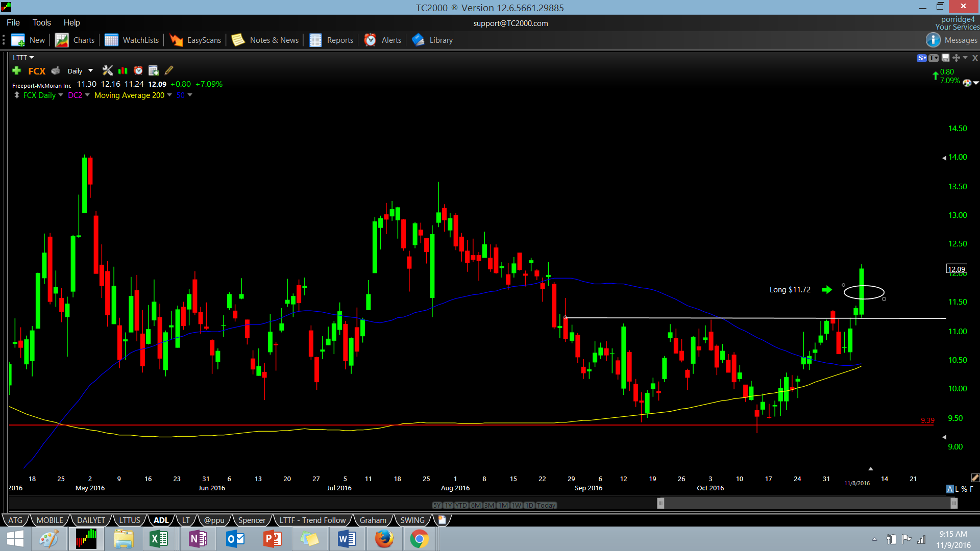This screenshot has width=980, height=551.
Task: Open OneNote from the taskbar
Action: [197, 539]
